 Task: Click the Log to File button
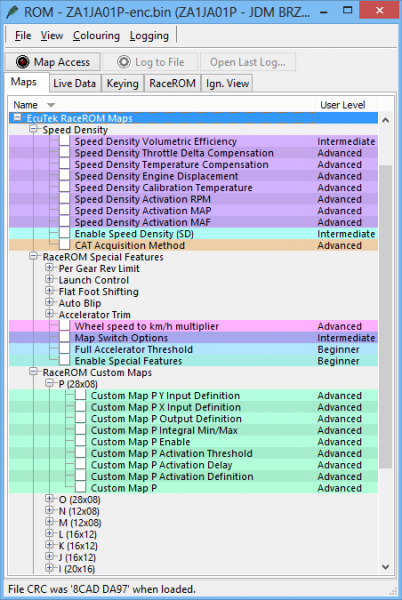150,62
